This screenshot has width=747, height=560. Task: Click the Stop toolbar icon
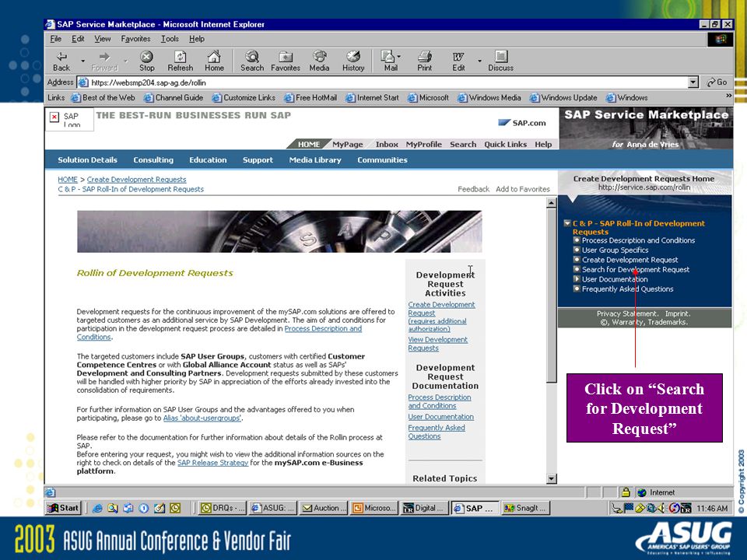pyautogui.click(x=147, y=61)
